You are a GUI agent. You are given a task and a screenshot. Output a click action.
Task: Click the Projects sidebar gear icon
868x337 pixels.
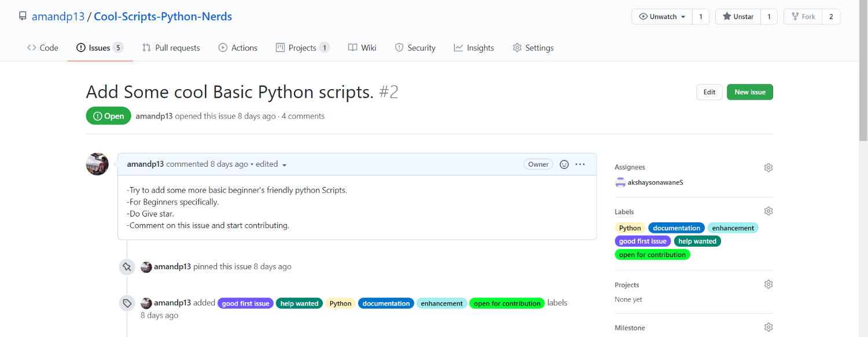pos(768,284)
